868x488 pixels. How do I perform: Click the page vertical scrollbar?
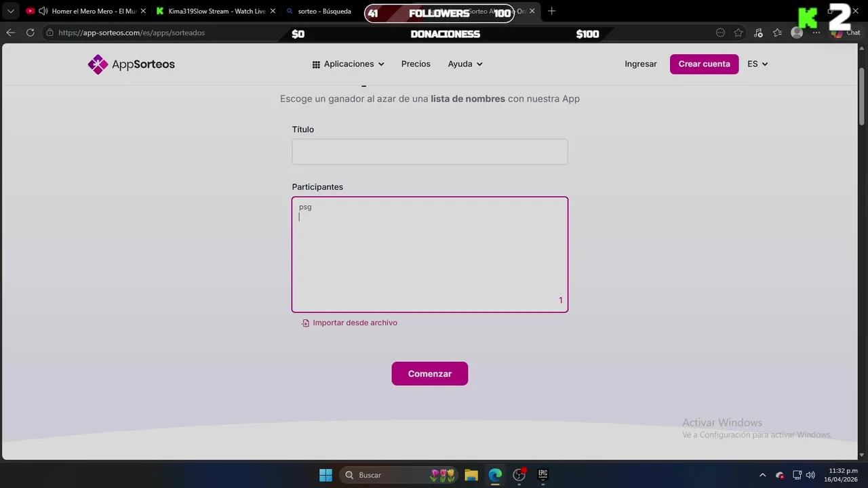pos(862,95)
